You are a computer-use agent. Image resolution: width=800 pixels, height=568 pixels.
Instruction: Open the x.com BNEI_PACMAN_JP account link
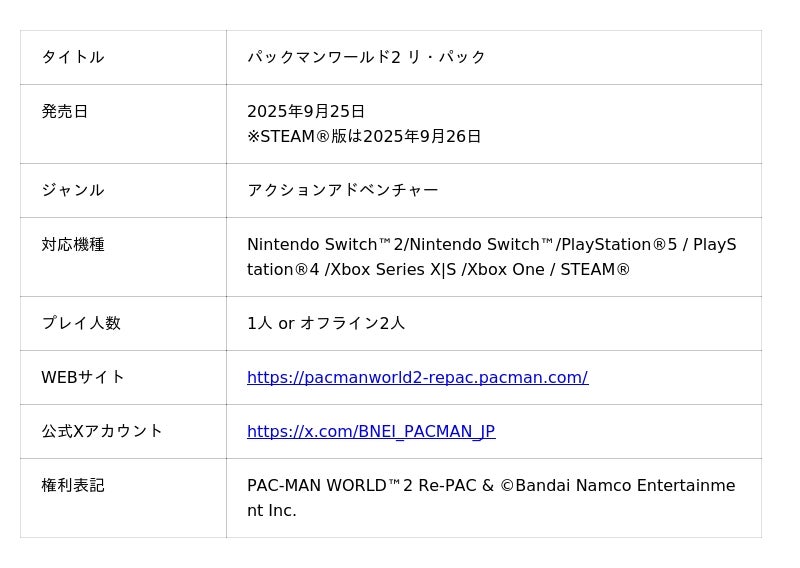pos(371,431)
